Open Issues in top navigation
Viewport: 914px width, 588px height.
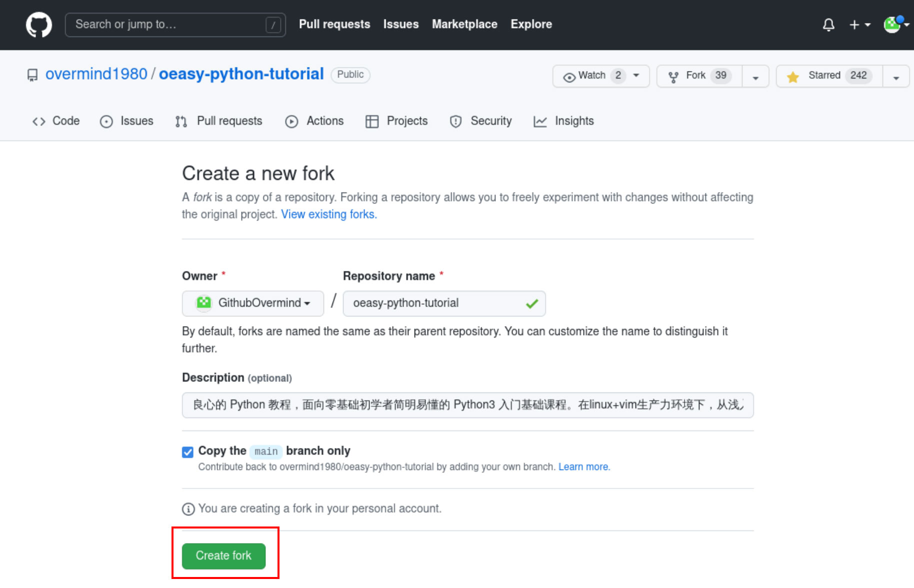(x=401, y=24)
